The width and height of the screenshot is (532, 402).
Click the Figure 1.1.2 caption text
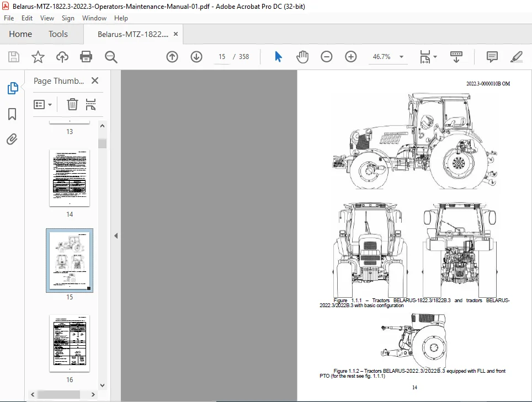point(412,373)
